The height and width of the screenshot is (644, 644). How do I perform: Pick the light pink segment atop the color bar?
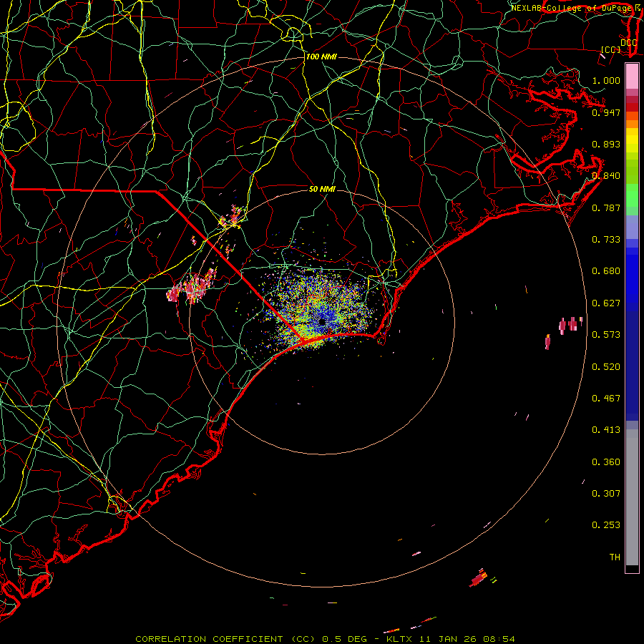click(632, 76)
